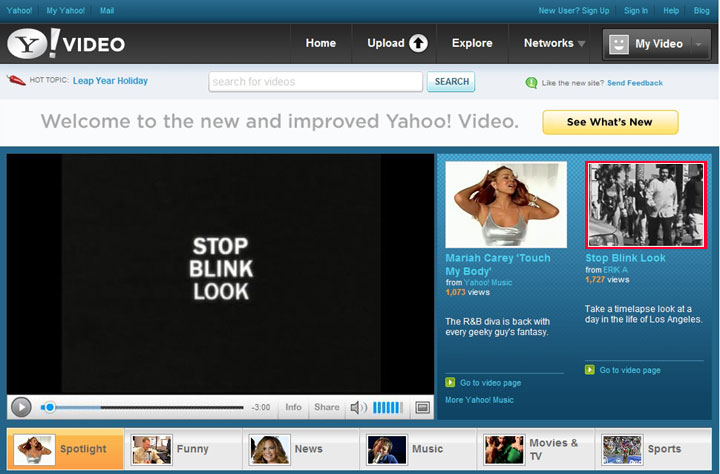Open the More Yahoo! Music link
Viewport: 720px width, 474px height.
click(x=479, y=400)
